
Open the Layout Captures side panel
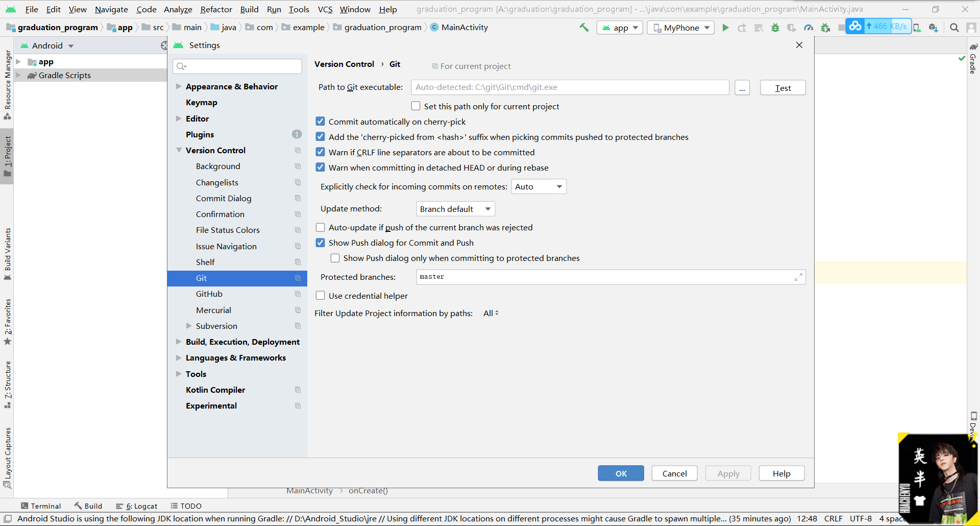pos(7,458)
